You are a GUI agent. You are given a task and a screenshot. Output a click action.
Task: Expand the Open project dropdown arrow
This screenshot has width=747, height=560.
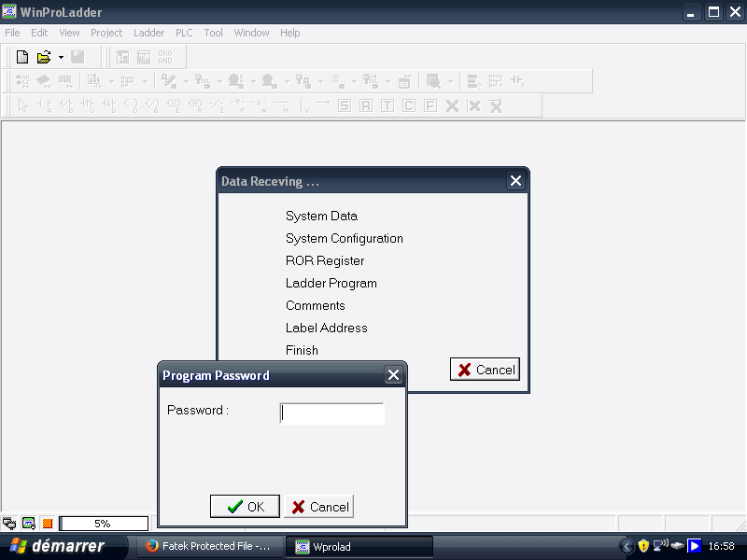(x=61, y=57)
